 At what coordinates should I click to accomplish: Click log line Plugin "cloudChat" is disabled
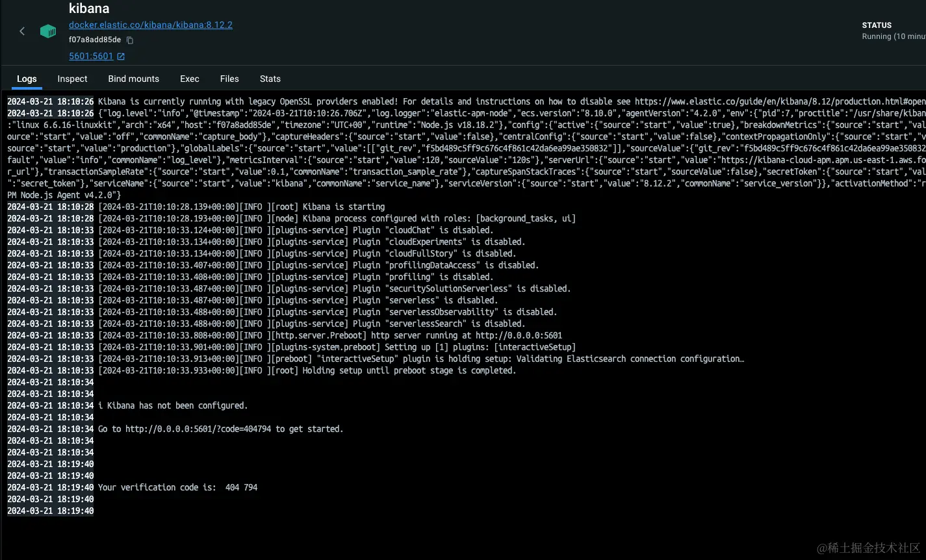(250, 230)
